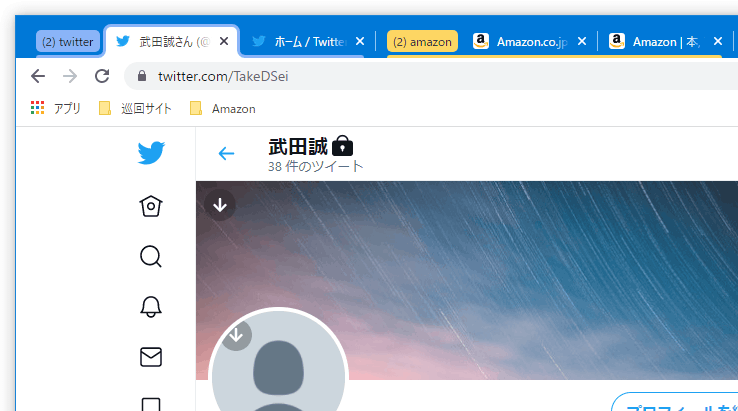Close the 武田誠さん tab
The height and width of the screenshot is (411, 738).
pyautogui.click(x=224, y=41)
